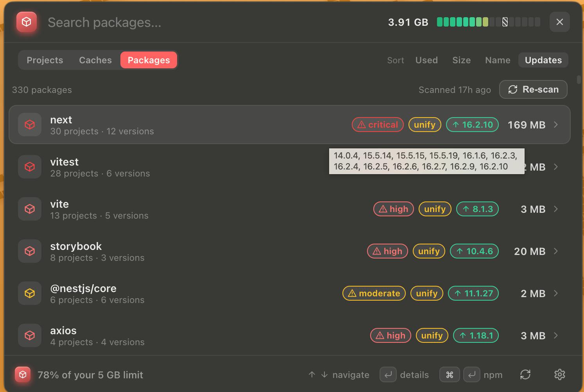Click the command key npm hint
Viewport: 584px width, 392px height.
click(x=450, y=374)
